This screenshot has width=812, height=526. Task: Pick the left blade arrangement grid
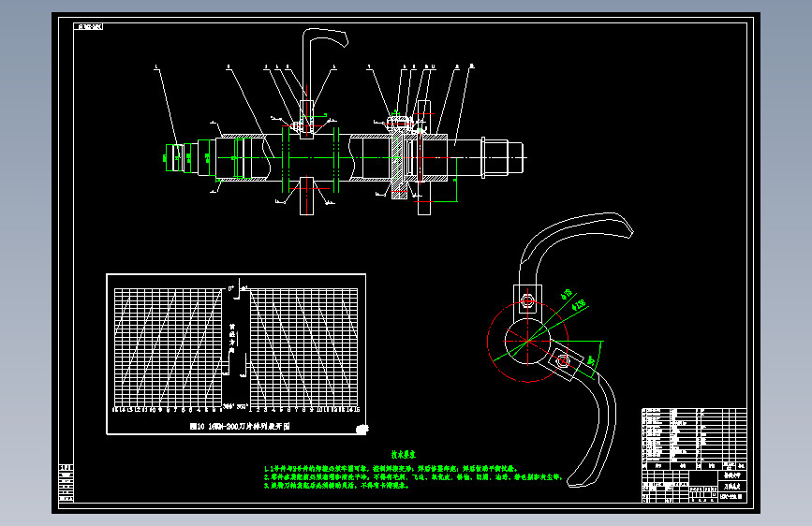pos(168,348)
